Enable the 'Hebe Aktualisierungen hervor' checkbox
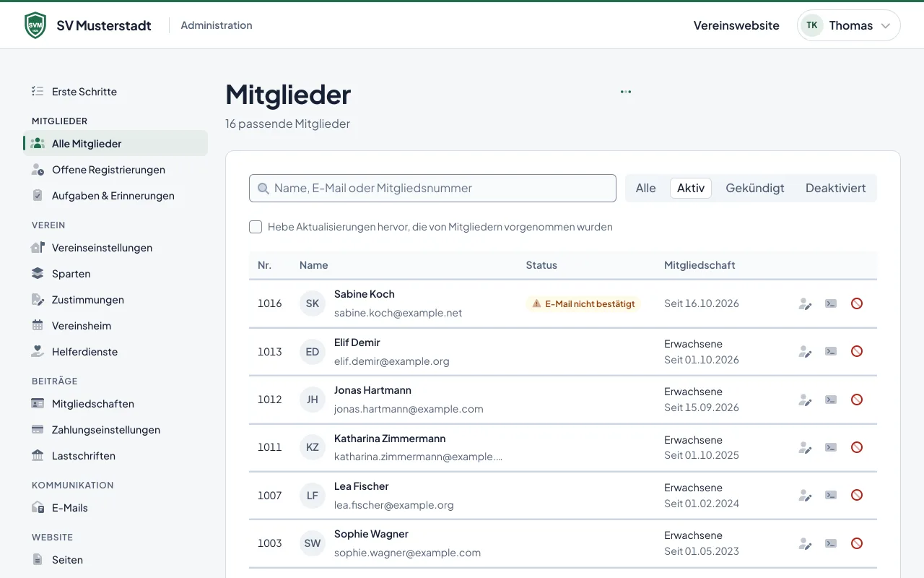Image resolution: width=924 pixels, height=578 pixels. pos(256,227)
